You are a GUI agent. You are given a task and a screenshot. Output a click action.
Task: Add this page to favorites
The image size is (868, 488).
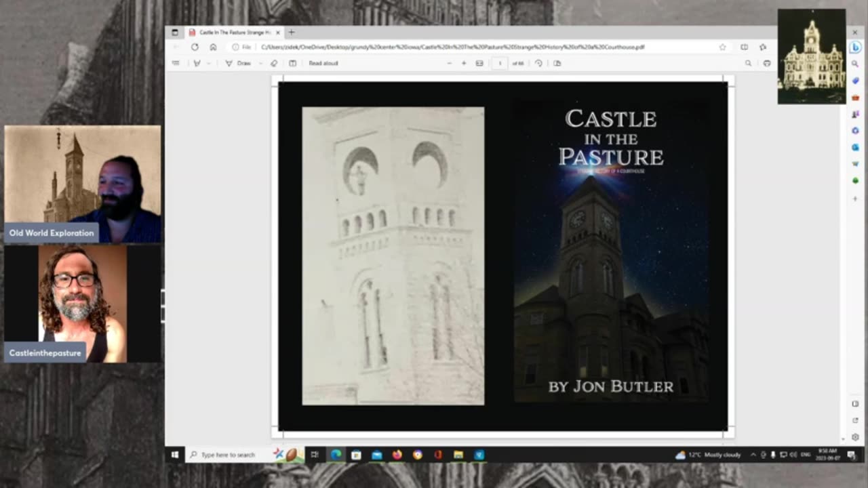tap(722, 47)
